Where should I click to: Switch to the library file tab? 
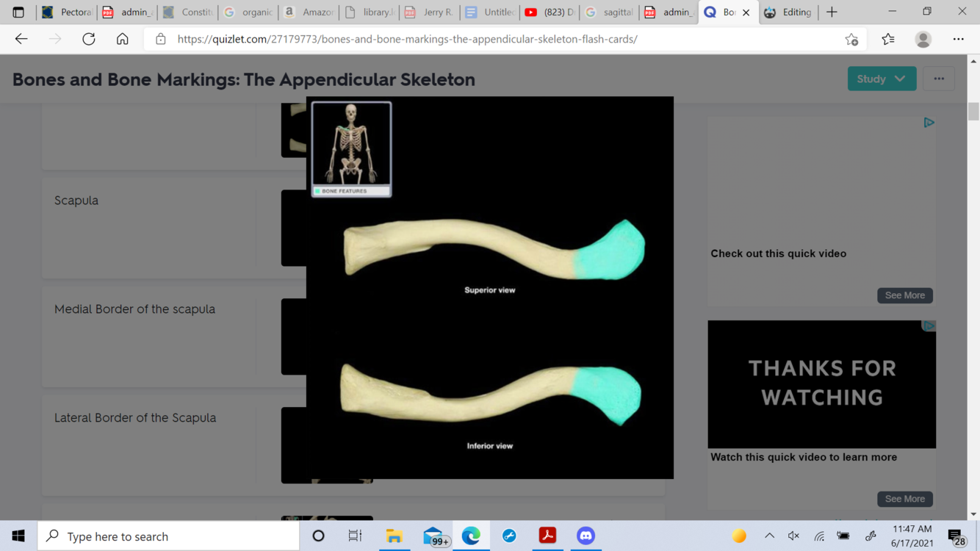(370, 12)
